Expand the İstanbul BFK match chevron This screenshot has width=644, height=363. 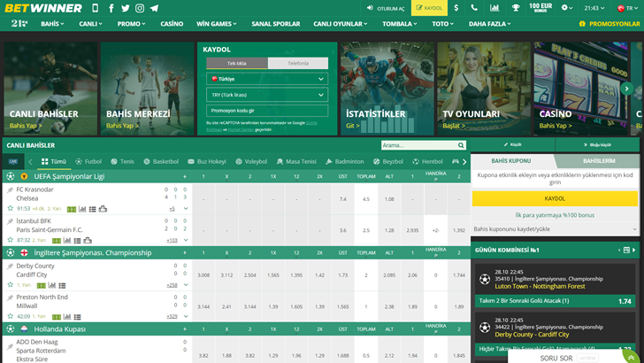[x=186, y=240]
